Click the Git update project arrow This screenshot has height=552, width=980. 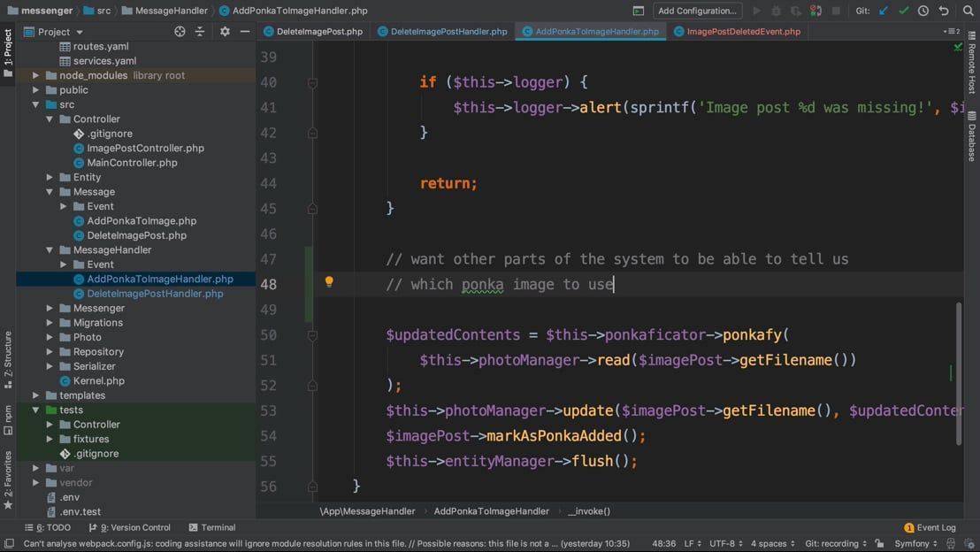[x=883, y=11]
